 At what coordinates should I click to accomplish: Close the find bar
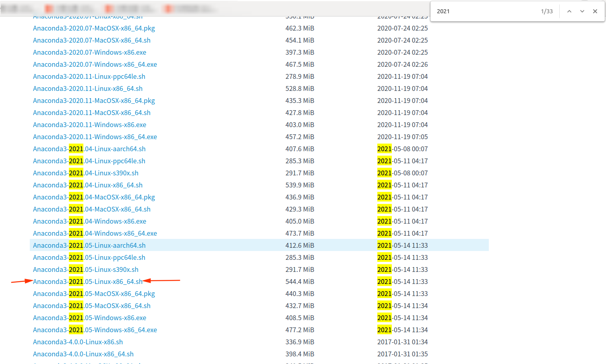pos(595,11)
